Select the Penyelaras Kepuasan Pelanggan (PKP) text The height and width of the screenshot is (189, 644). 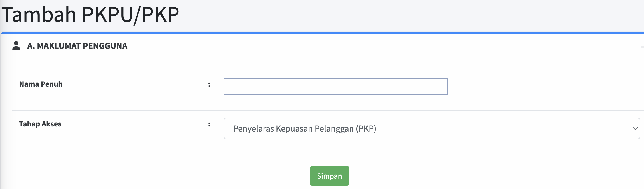305,128
